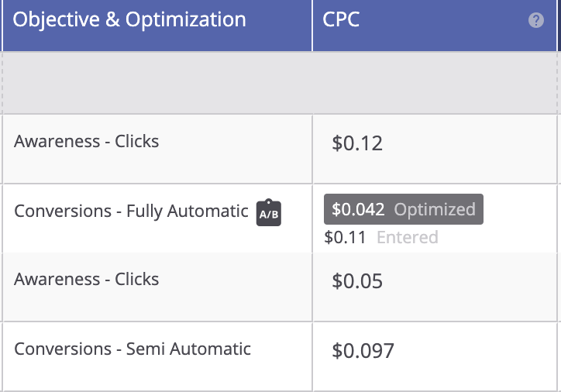
Task: Select Awareness - Clicks in the $0.05 row
Action: (86, 280)
